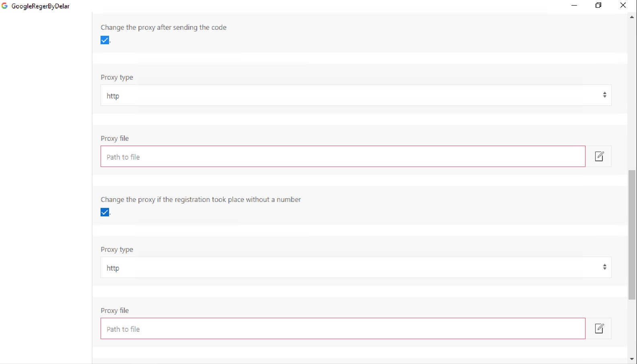Maximize the GoogleRegerByDelar window
This screenshot has width=637, height=364.
tap(598, 6)
